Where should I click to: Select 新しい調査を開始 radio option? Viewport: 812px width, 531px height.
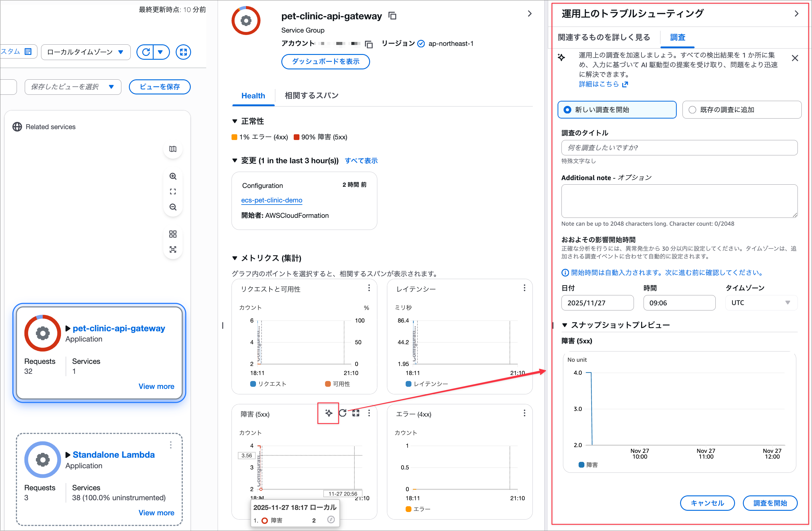pos(567,110)
